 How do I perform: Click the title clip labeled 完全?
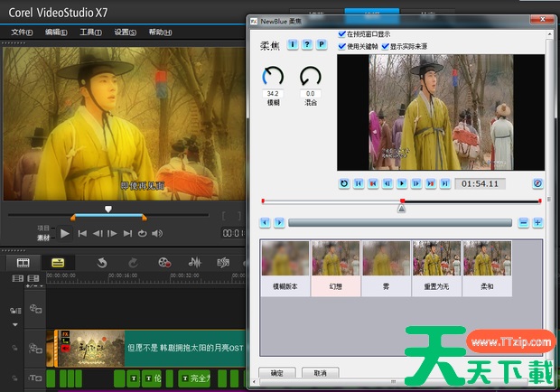click(x=194, y=378)
